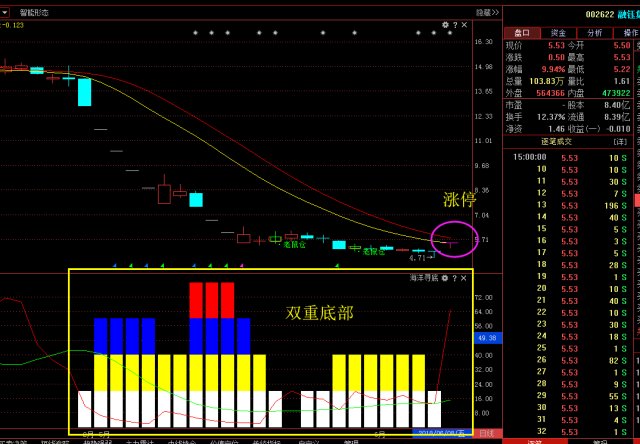Click the 72.00 indicator axis label
Viewport: 640px width, 444px height.
pyautogui.click(x=484, y=297)
